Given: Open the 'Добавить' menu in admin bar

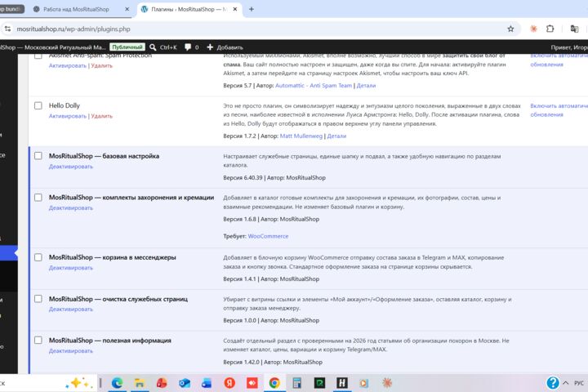Looking at the screenshot, I should coord(225,47).
